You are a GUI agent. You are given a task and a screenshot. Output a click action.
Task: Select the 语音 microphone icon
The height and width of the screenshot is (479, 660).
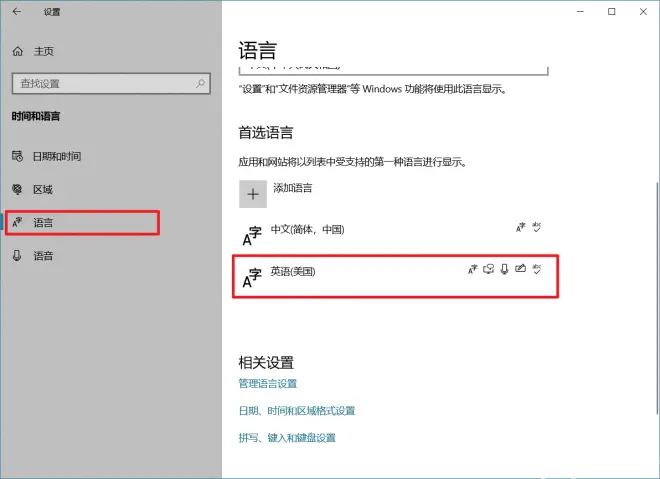(x=17, y=255)
